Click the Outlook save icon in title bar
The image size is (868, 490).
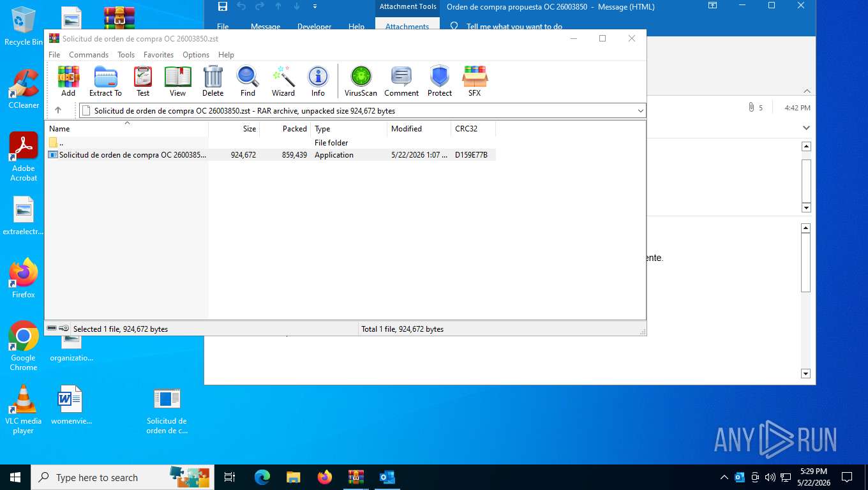[223, 6]
